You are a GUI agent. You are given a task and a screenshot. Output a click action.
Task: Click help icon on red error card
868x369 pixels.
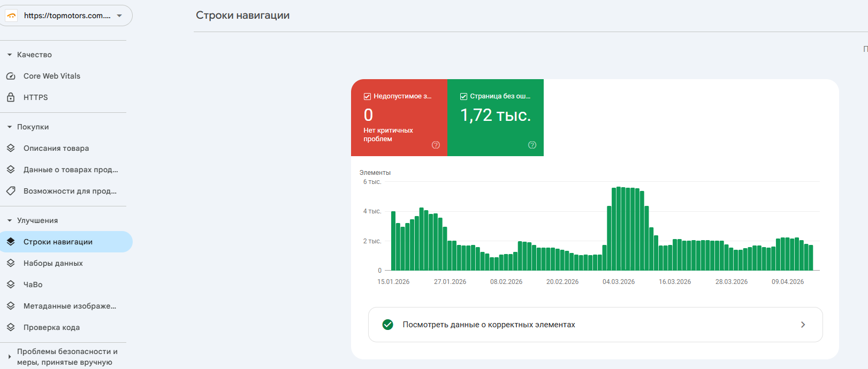[x=436, y=145]
